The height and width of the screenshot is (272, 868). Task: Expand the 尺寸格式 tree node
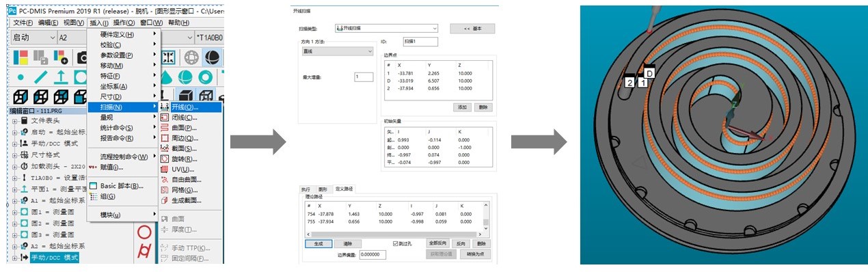(x=15, y=154)
